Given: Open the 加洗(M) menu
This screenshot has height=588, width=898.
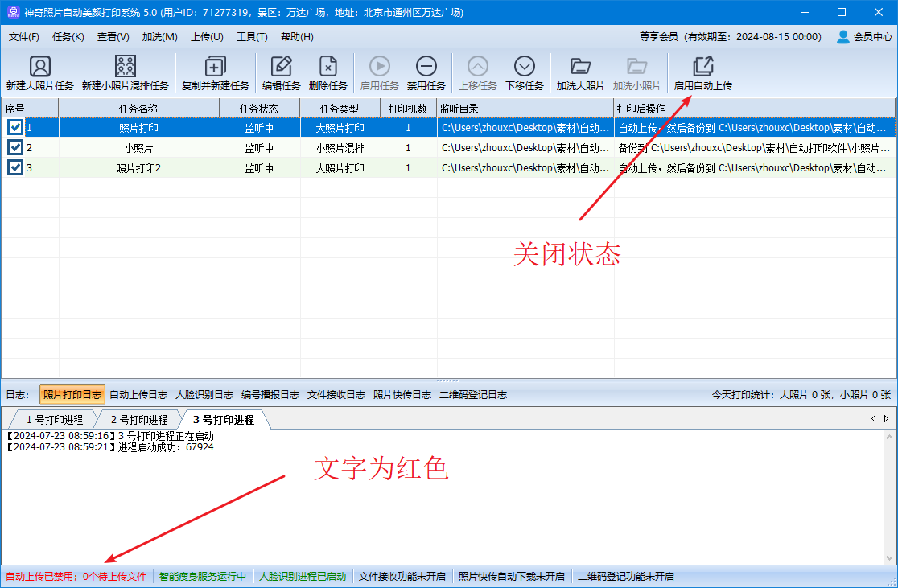Looking at the screenshot, I should [160, 37].
